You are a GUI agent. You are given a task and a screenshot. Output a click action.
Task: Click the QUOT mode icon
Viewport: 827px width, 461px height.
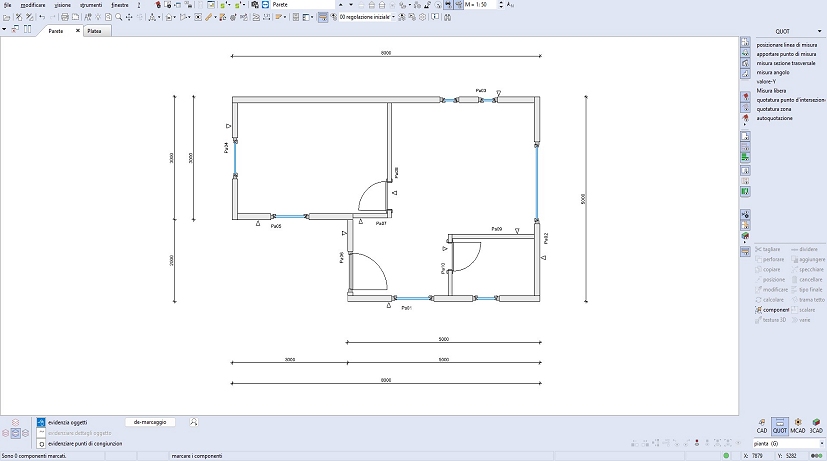(779, 424)
